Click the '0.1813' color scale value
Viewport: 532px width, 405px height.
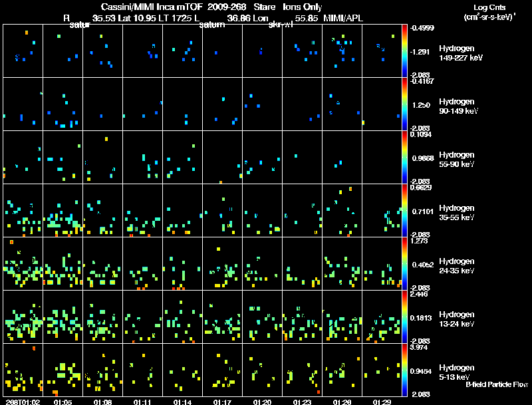421,318
